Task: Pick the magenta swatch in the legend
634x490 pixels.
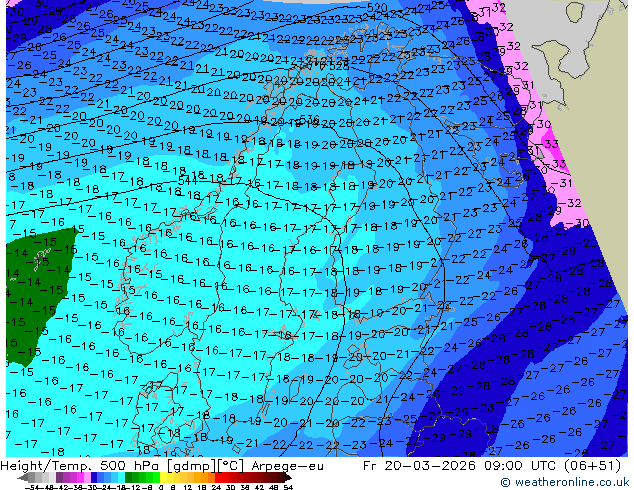Action: point(80,478)
